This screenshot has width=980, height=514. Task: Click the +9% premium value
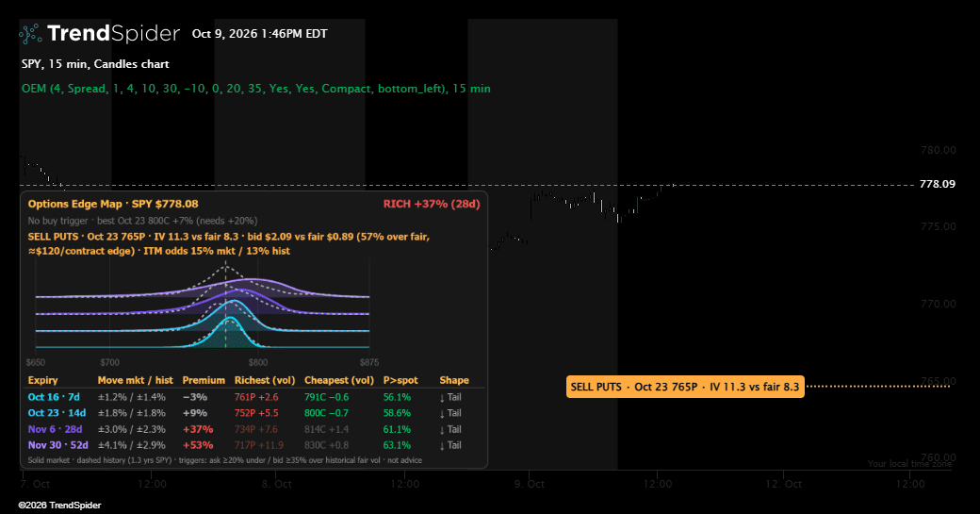[x=194, y=413]
